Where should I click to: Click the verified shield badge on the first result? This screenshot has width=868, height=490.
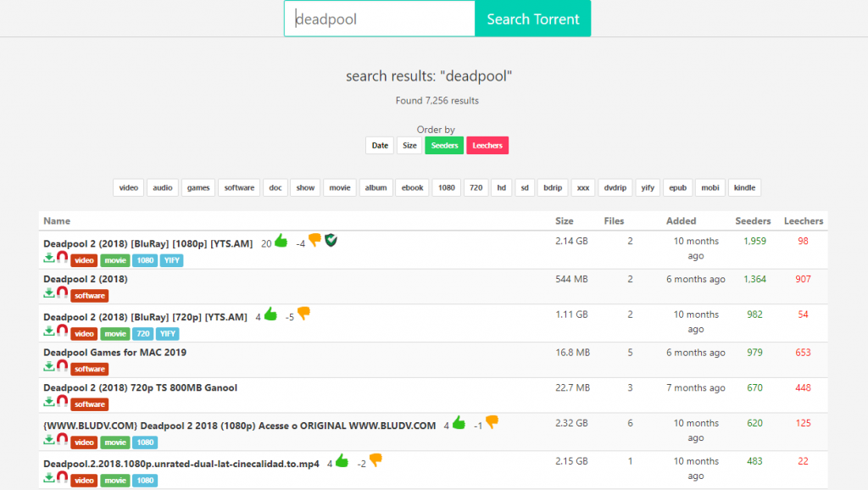[x=331, y=240]
